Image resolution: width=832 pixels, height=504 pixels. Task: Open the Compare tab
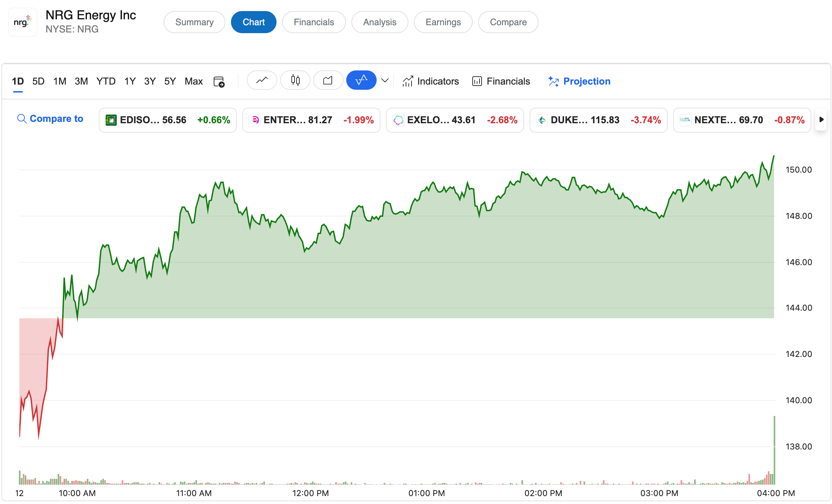[508, 22]
